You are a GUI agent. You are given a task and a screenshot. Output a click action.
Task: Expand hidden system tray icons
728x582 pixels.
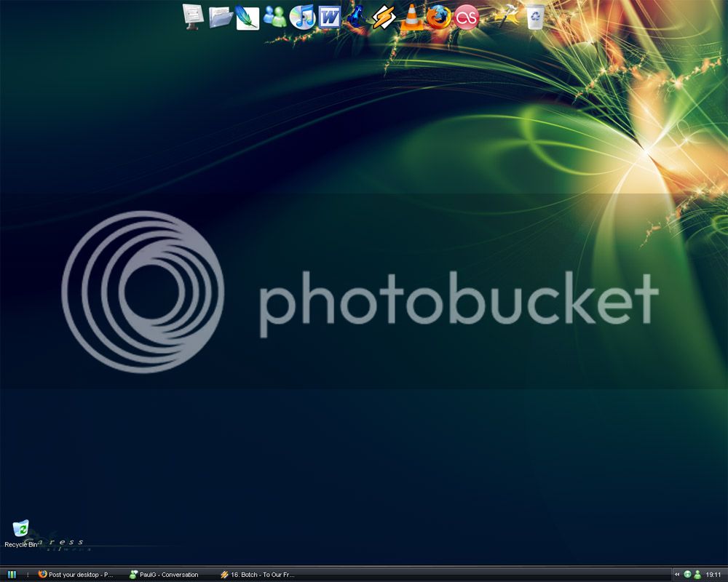point(677,575)
